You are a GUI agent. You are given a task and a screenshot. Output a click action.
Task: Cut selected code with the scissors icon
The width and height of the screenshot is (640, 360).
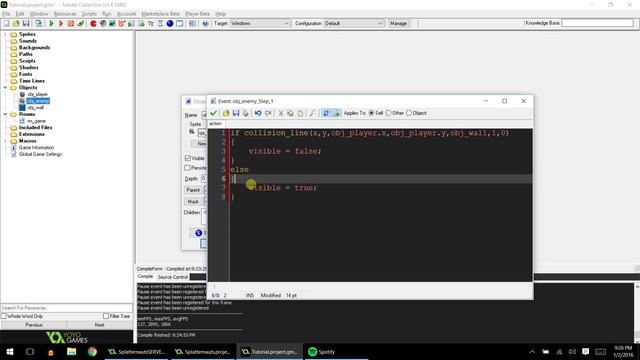280,113
